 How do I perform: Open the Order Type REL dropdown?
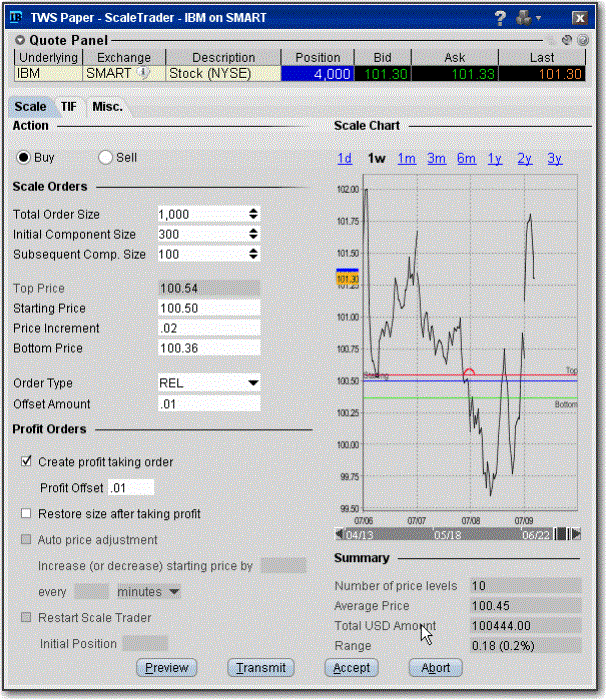[x=253, y=383]
